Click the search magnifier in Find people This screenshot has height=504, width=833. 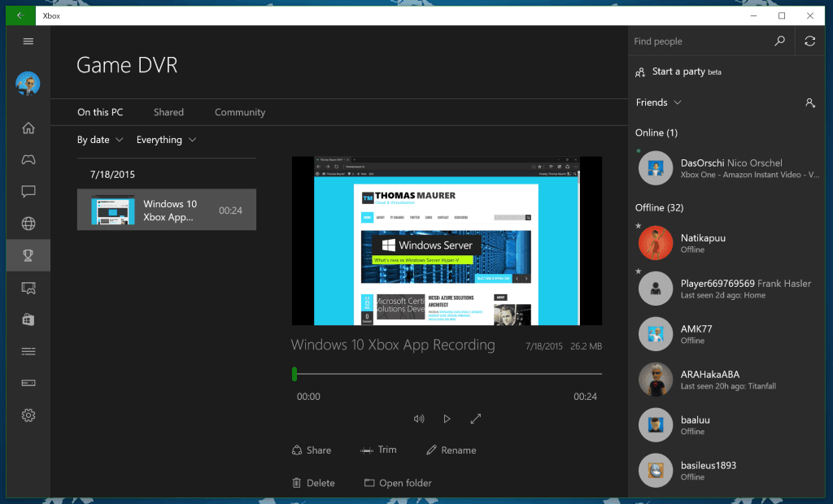click(x=779, y=41)
